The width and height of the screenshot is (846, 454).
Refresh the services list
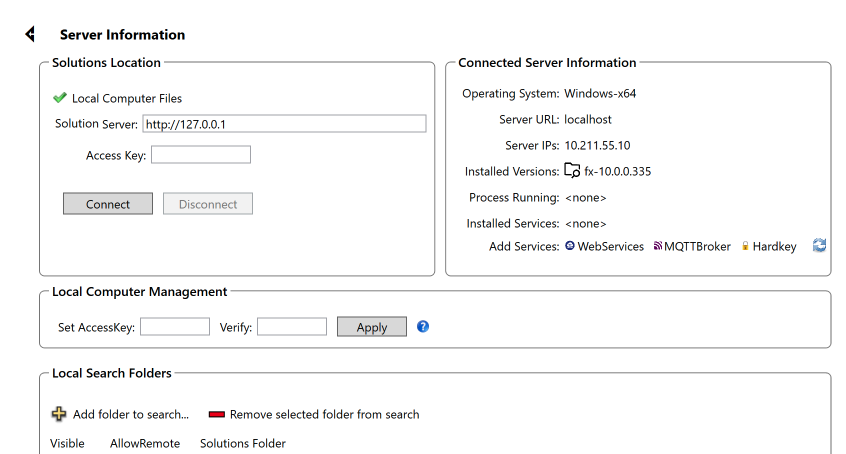819,246
